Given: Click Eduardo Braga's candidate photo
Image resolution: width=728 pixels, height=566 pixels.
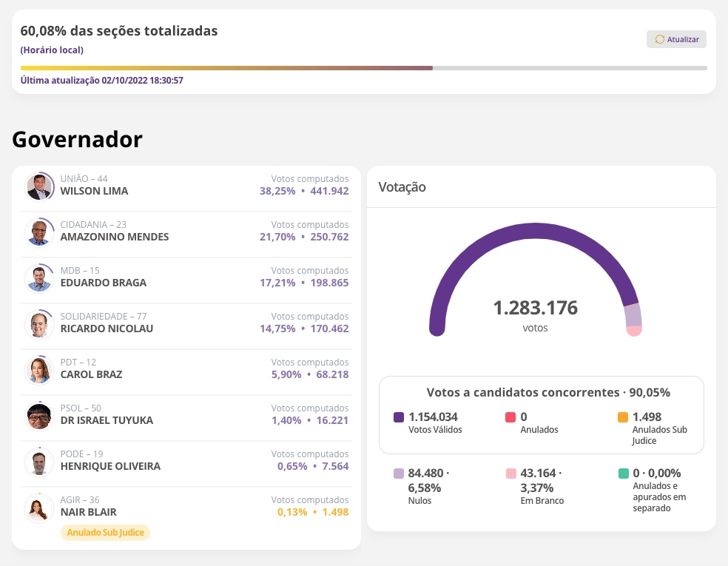Looking at the screenshot, I should click(x=39, y=278).
